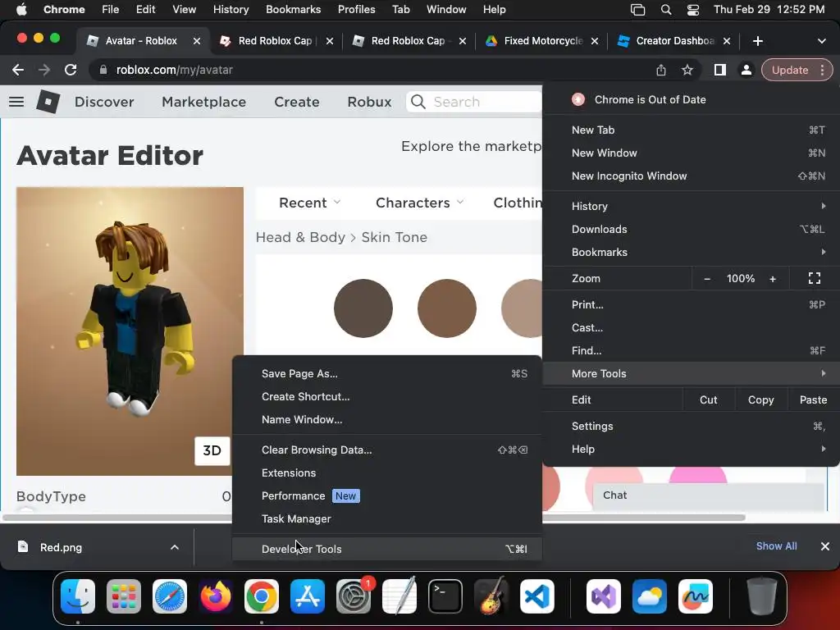This screenshot has height=630, width=840.
Task: Click the share page icon
Action: pyautogui.click(x=661, y=70)
